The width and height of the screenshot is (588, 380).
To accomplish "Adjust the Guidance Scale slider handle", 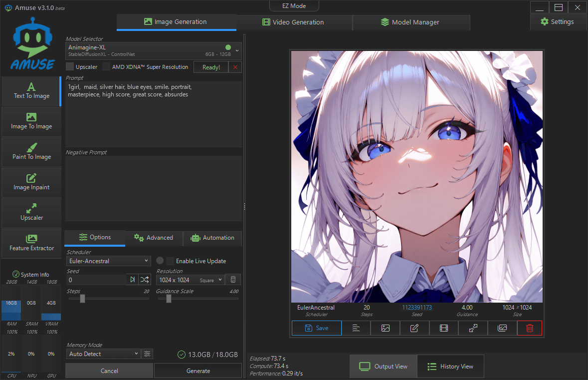I will pos(169,299).
